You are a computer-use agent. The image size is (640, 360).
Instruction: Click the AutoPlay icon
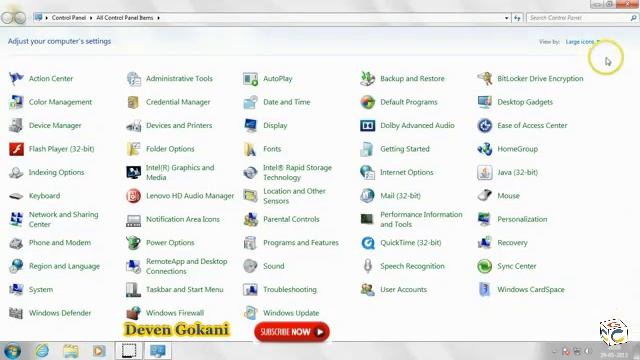(250, 78)
